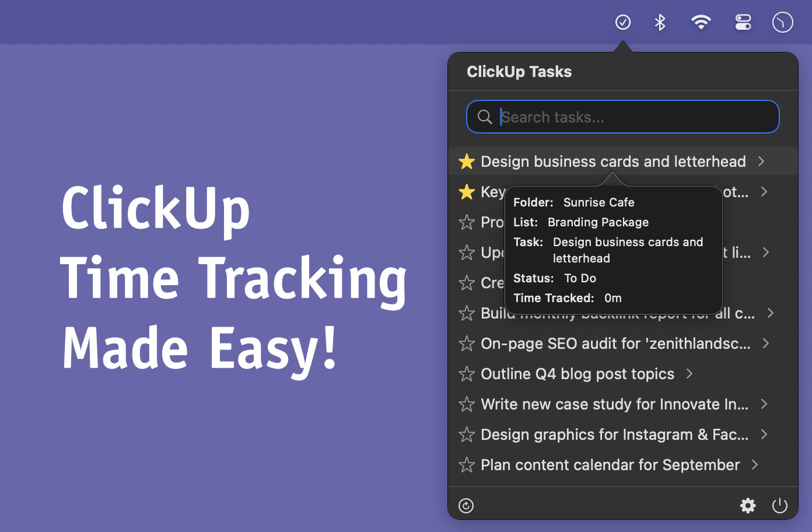Screen dimensions: 812x532
Task: Click the clock icon in the menu bar
Action: click(x=782, y=23)
